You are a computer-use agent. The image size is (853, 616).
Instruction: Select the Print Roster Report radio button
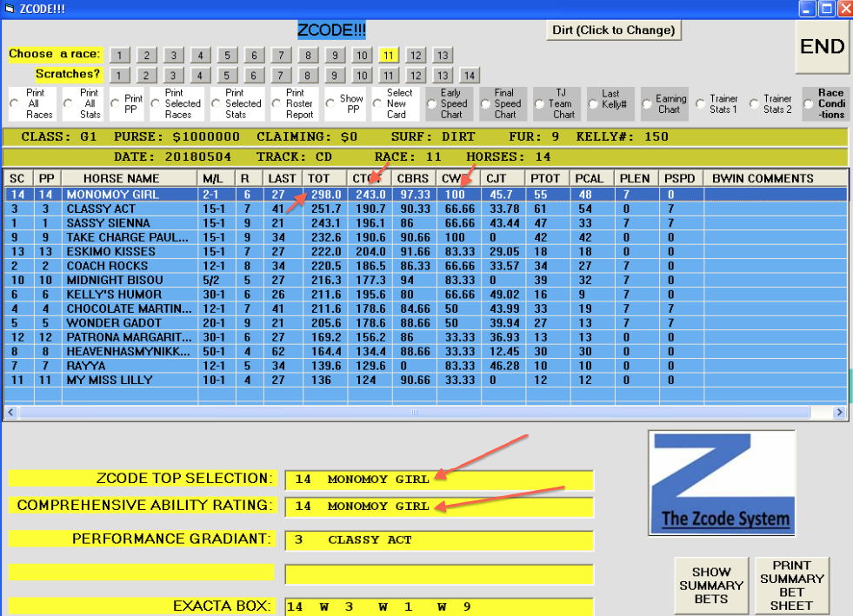pyautogui.click(x=277, y=104)
